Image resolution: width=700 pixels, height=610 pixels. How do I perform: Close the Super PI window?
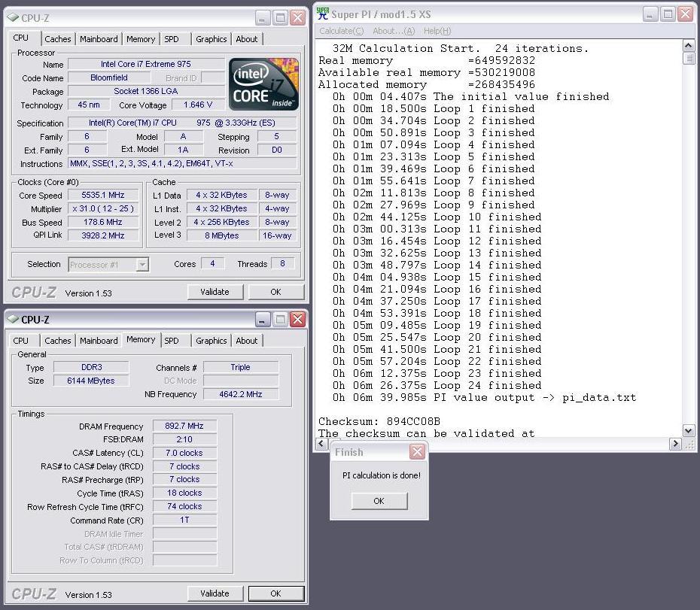[685, 14]
